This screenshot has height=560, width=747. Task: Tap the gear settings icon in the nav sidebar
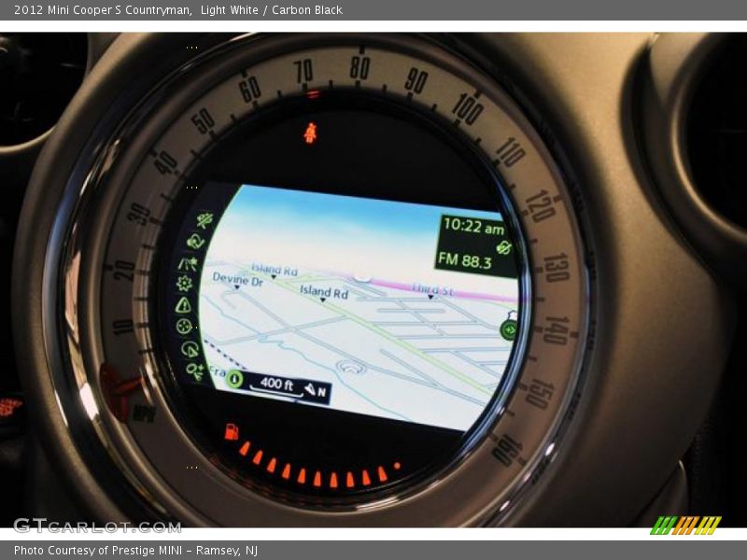pyautogui.click(x=184, y=284)
